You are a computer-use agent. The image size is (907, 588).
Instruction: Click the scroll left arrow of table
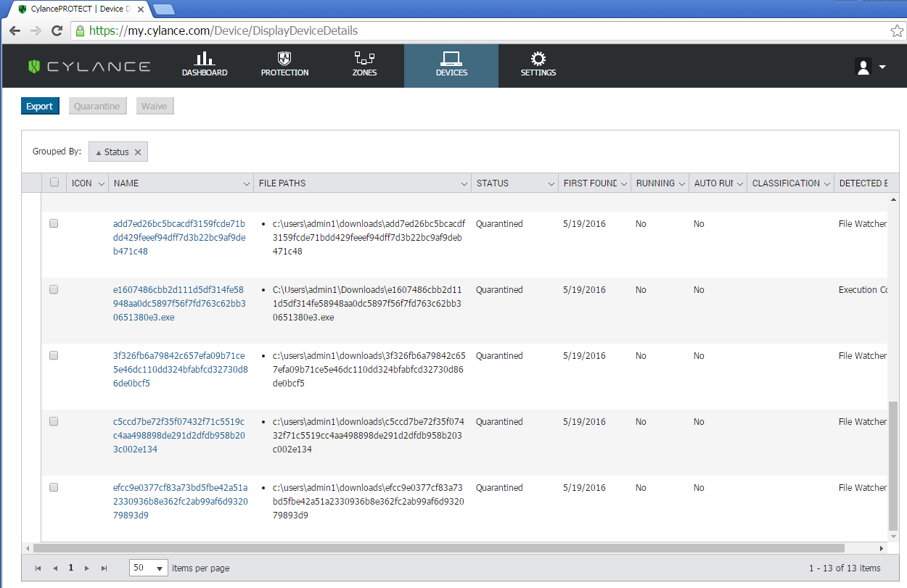(28, 548)
